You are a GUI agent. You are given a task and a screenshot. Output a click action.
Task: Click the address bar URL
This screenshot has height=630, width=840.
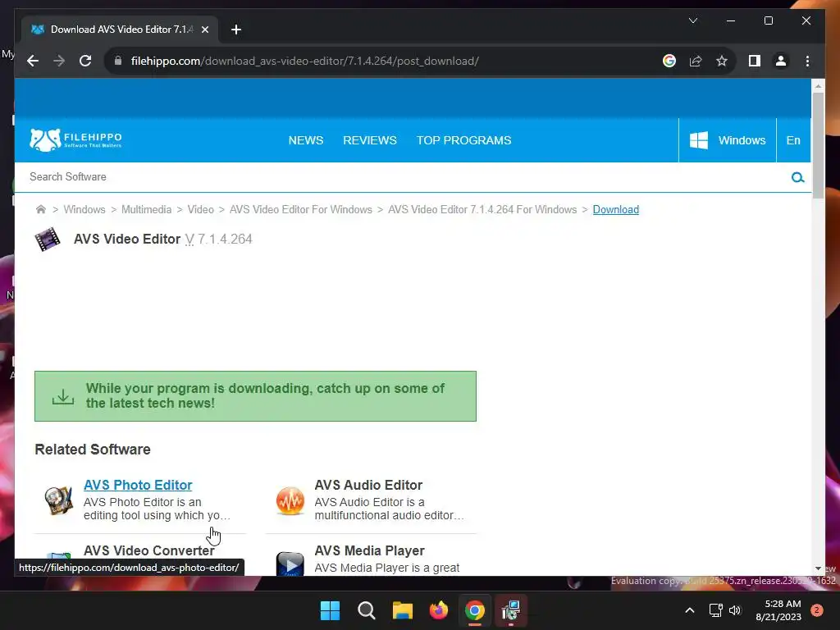click(x=304, y=61)
